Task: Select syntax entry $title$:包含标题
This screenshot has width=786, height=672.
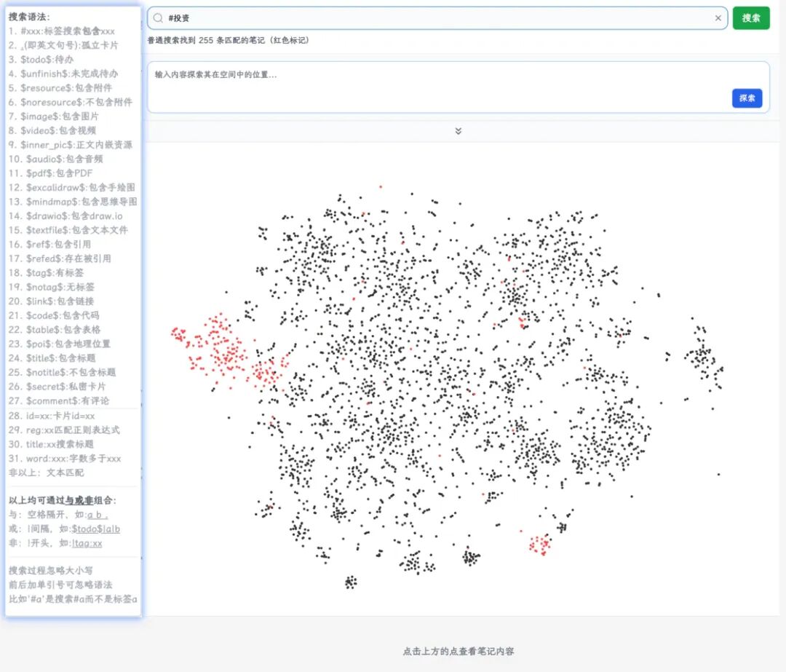Action: (52, 358)
